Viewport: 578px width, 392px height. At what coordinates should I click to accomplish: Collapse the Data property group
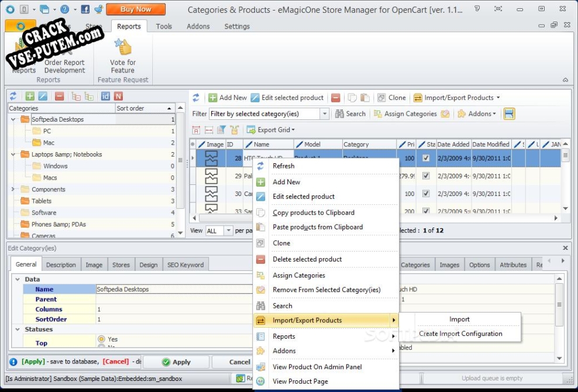(x=18, y=280)
